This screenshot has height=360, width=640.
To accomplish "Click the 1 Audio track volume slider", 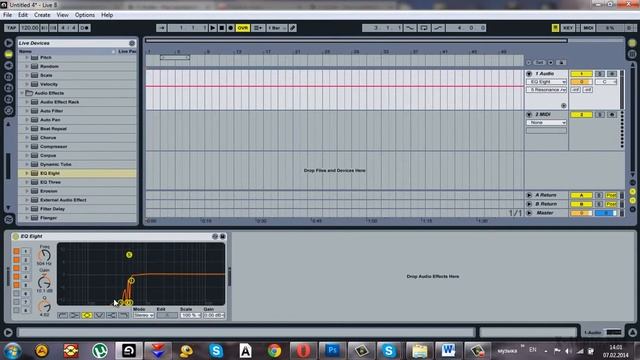I will (x=581, y=82).
